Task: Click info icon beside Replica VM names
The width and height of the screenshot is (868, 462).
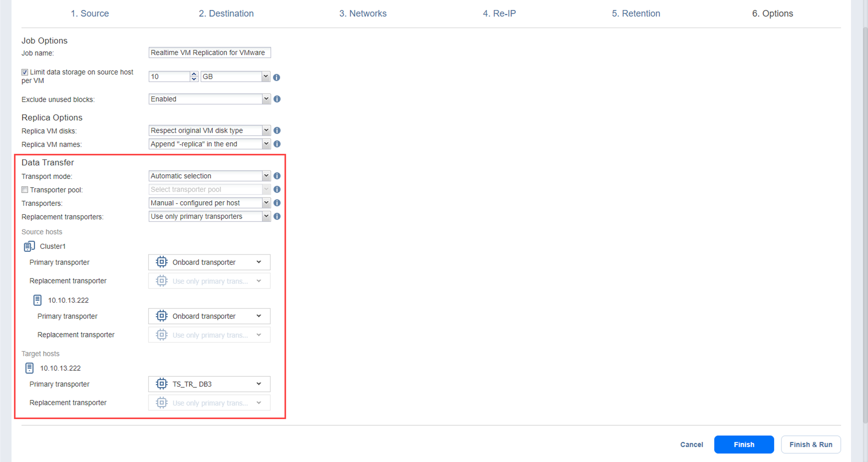Action: tap(277, 144)
